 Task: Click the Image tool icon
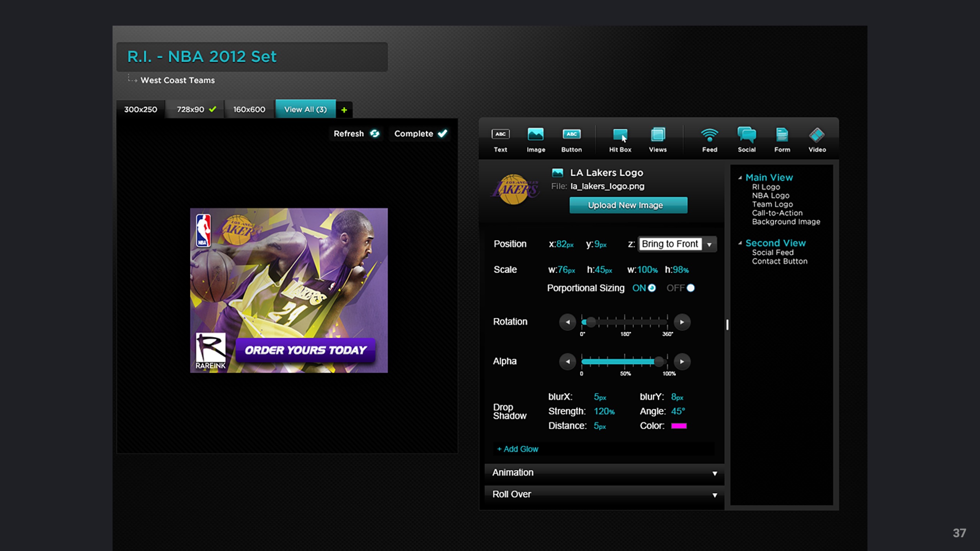click(536, 135)
